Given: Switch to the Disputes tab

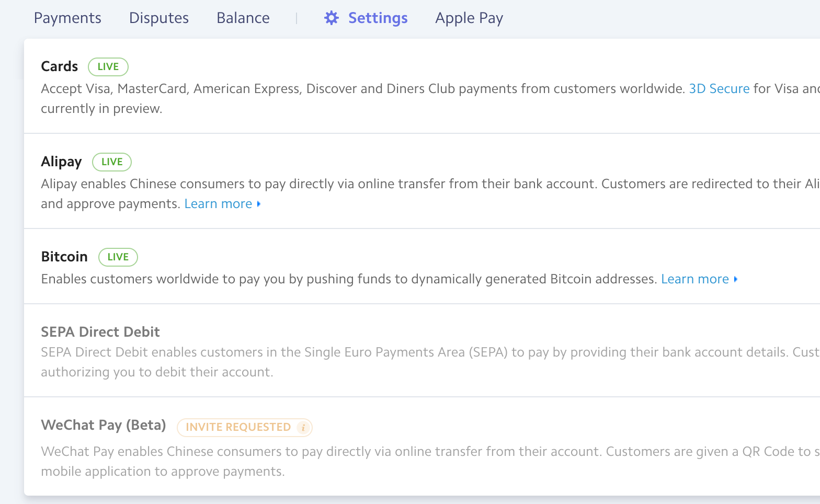Looking at the screenshot, I should tap(158, 18).
